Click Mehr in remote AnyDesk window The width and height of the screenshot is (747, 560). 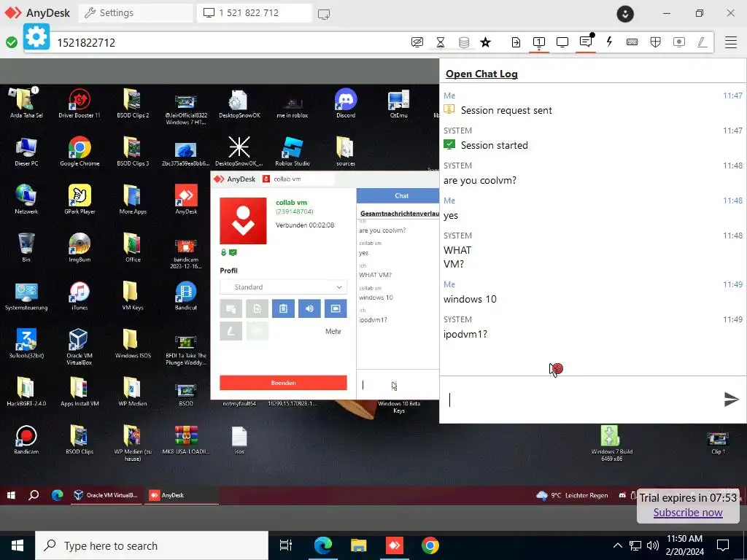point(333,332)
